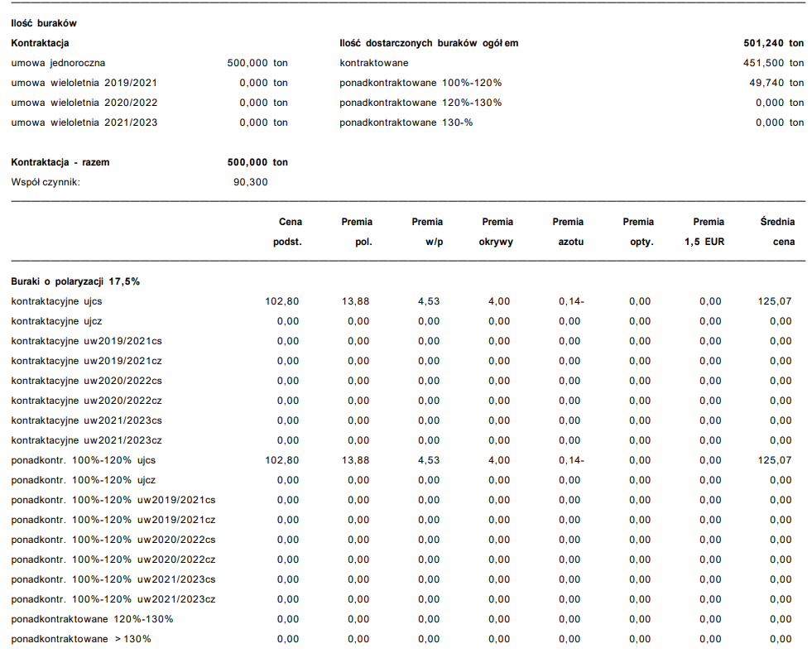
Task: Select the "umowa wieloletnia 2019/2021" row label
Action: (x=84, y=83)
